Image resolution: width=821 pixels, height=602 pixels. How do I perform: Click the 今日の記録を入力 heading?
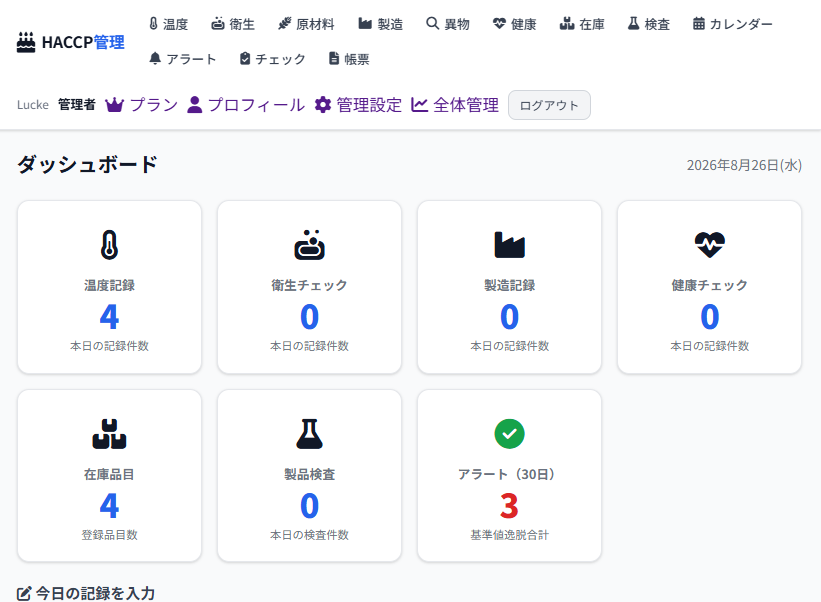(95, 594)
